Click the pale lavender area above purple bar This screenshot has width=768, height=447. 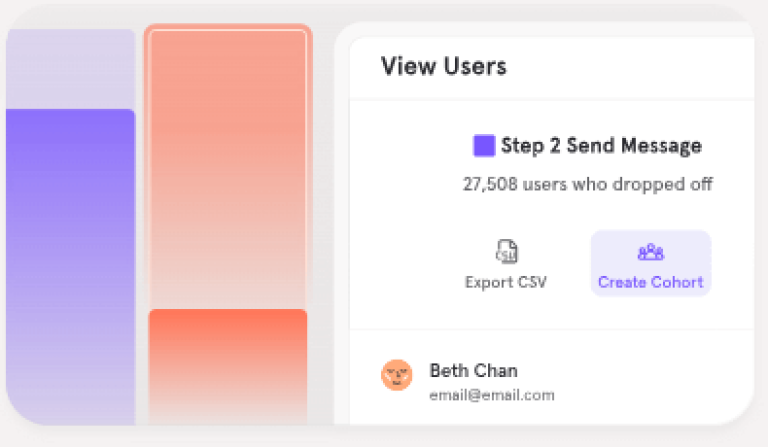(70, 68)
